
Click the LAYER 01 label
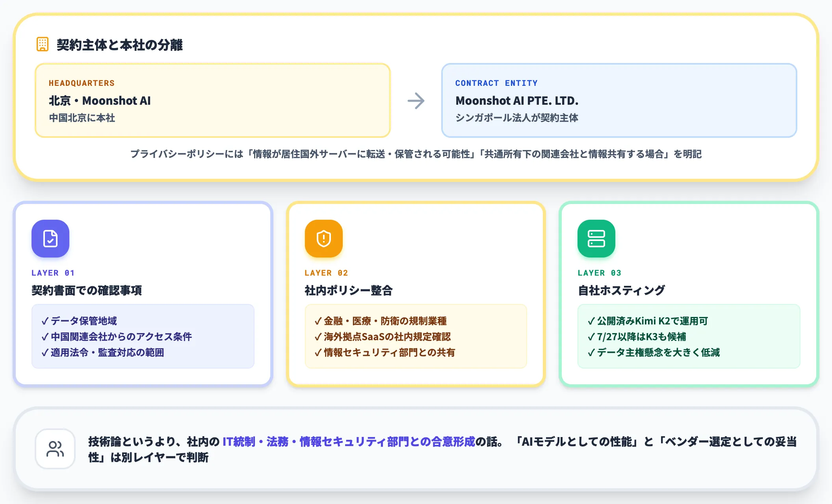click(53, 273)
